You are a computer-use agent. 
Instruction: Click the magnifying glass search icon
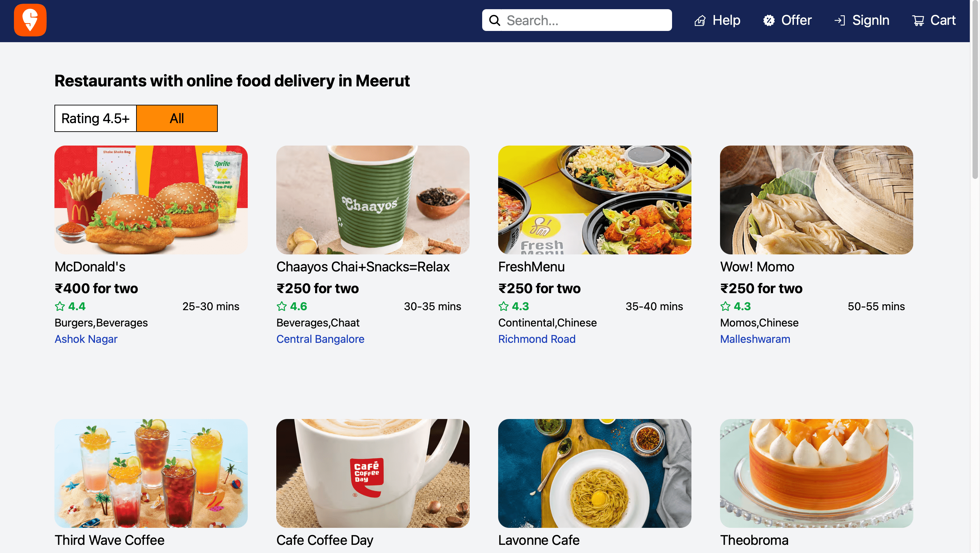coord(494,20)
